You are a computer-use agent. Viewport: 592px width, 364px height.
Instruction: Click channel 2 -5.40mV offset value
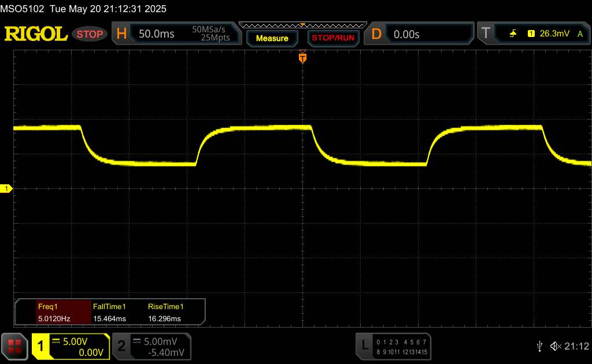tap(166, 352)
